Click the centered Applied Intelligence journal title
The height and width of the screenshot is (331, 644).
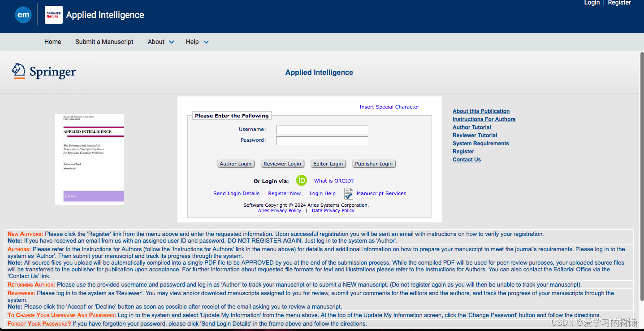[x=319, y=72]
